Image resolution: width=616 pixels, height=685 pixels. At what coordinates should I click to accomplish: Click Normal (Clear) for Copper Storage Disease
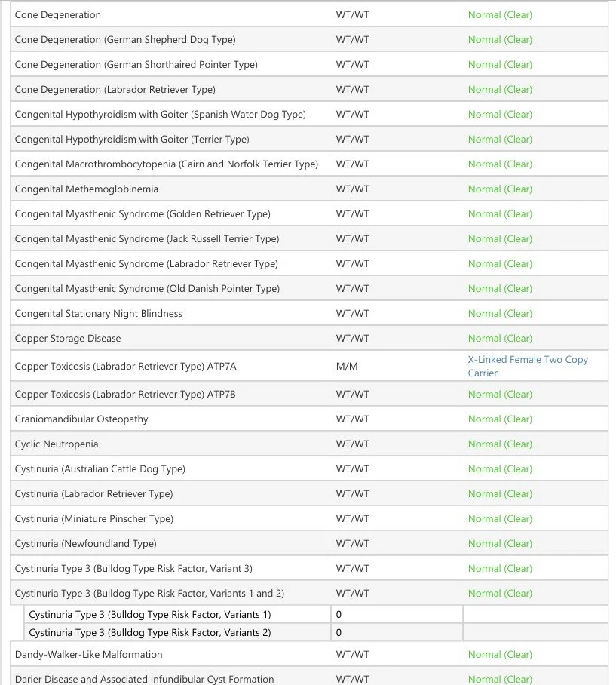pos(500,339)
